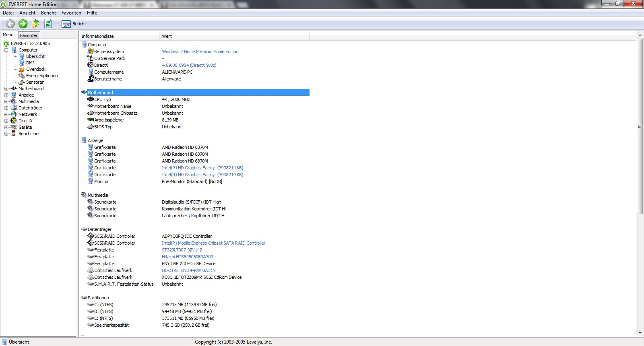This screenshot has height=346, width=644.
Task: Click the Wert column header
Action: [235, 36]
